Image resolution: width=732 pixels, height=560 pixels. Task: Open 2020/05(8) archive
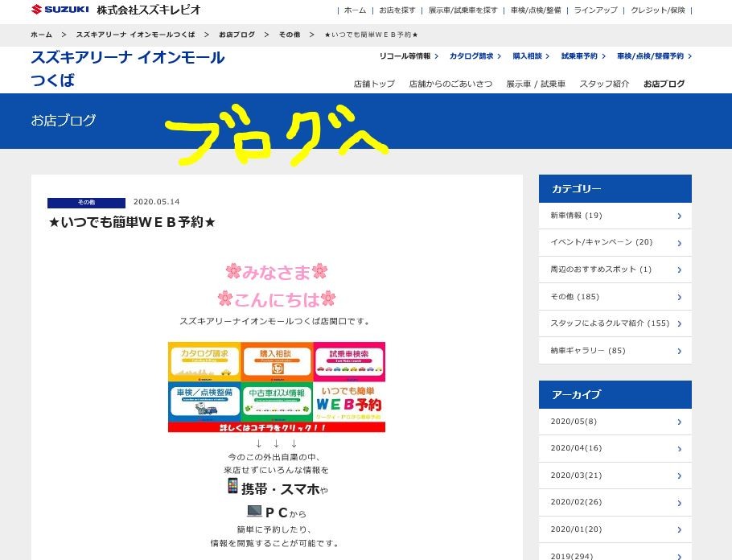click(x=615, y=422)
